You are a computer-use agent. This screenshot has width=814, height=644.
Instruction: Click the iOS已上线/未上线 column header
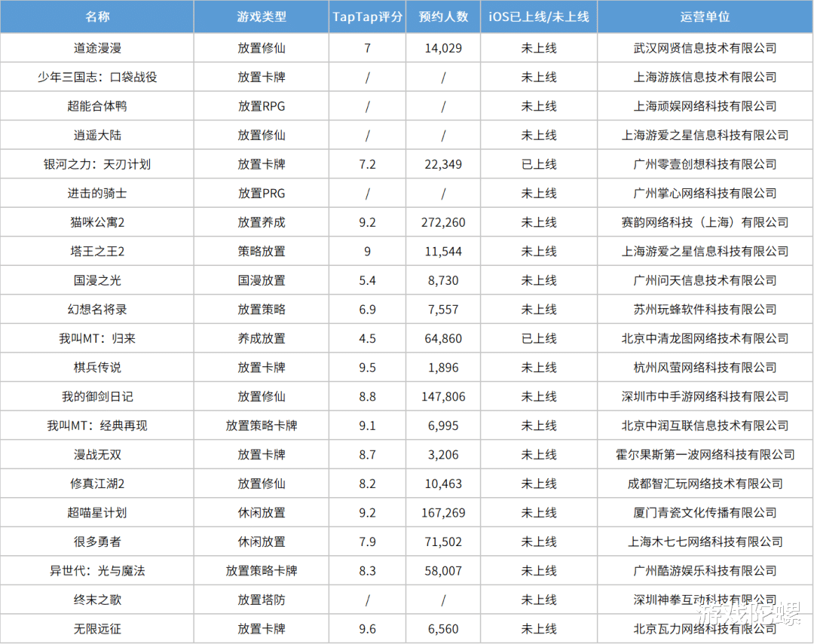[539, 17]
